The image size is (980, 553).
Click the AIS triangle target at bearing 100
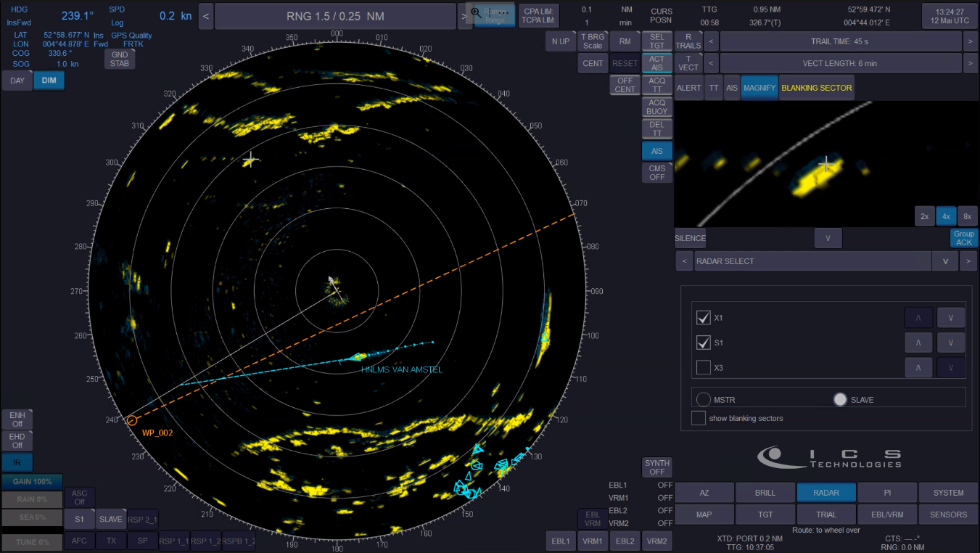click(544, 337)
